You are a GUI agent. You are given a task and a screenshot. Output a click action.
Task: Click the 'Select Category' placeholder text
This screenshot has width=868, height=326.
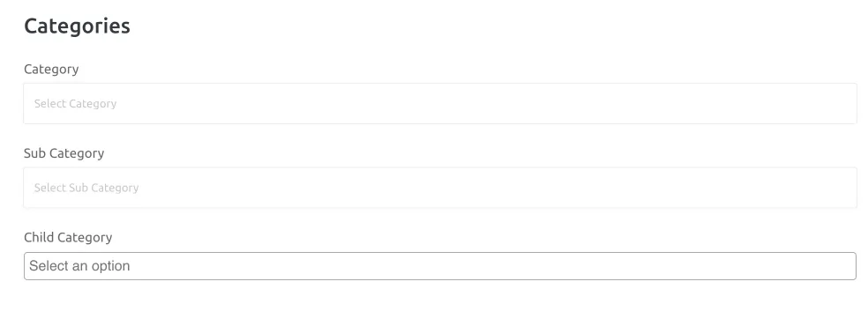(x=75, y=103)
